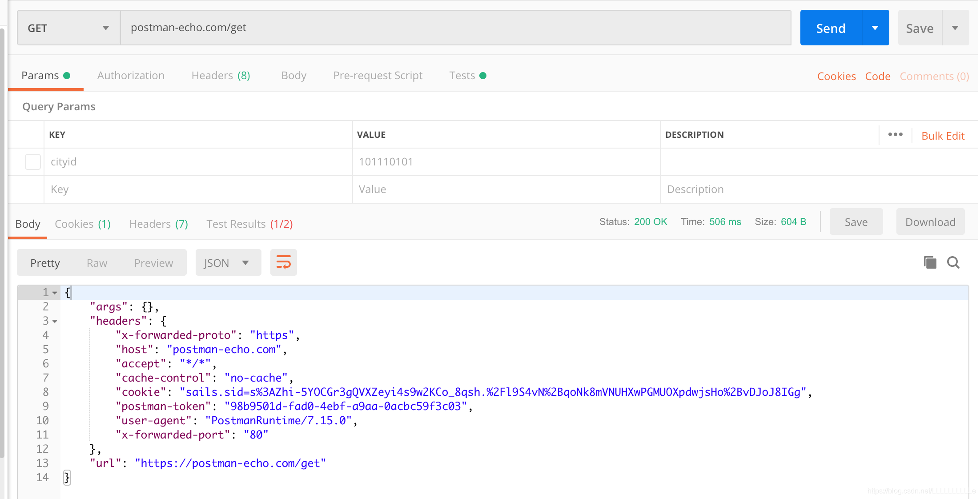Click the KEY column header

(57, 135)
